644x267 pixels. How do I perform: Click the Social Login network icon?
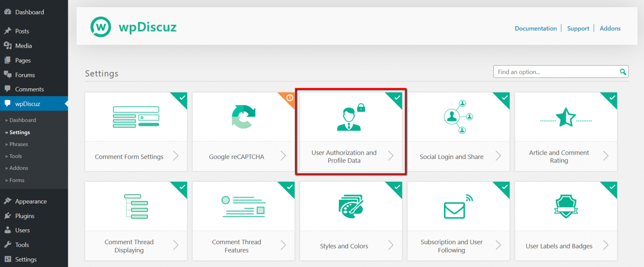coord(458,116)
